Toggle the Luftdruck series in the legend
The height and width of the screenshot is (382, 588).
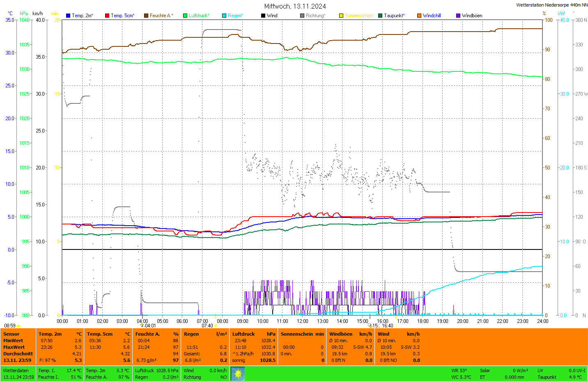click(199, 16)
